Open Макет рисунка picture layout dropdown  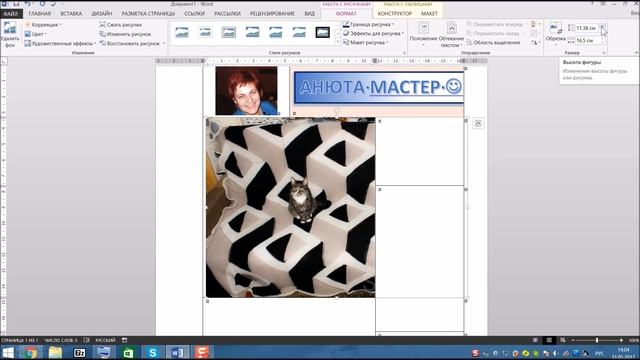(365, 42)
